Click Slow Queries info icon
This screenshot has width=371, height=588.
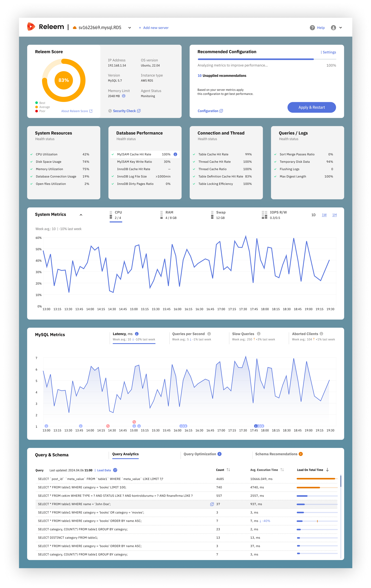(x=259, y=334)
